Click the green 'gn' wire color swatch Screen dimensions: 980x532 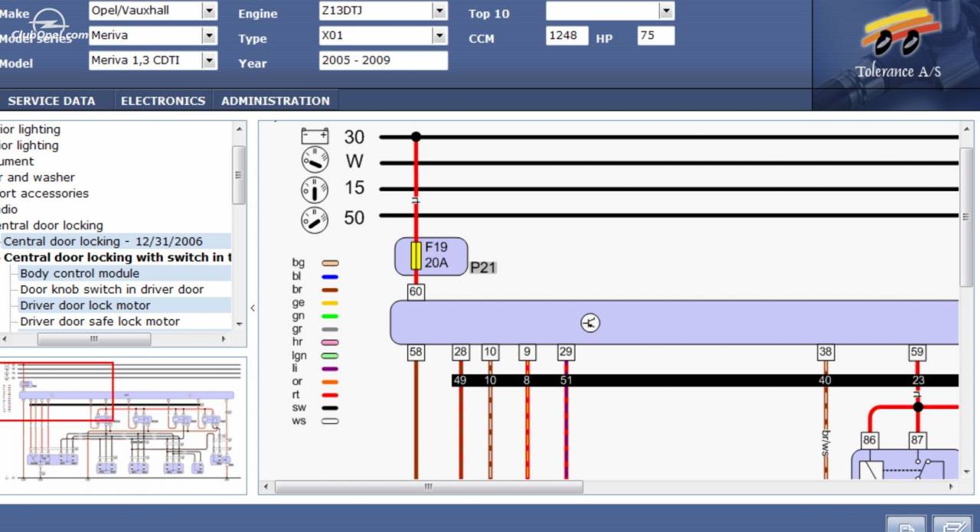[x=330, y=316]
